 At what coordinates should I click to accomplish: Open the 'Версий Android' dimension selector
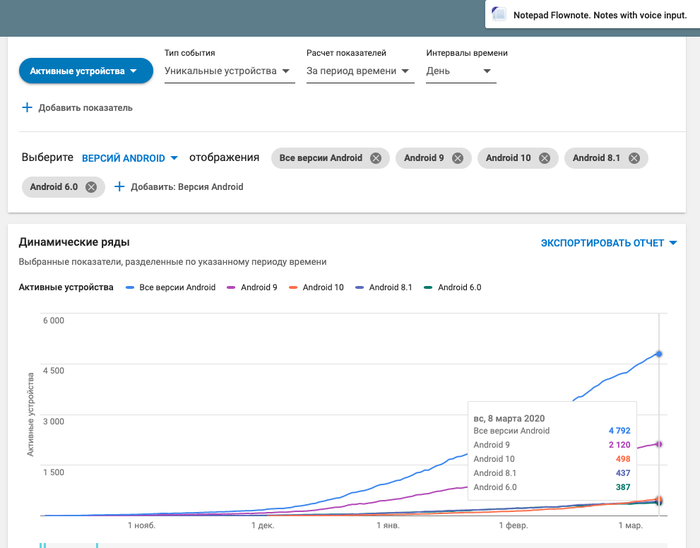129,158
